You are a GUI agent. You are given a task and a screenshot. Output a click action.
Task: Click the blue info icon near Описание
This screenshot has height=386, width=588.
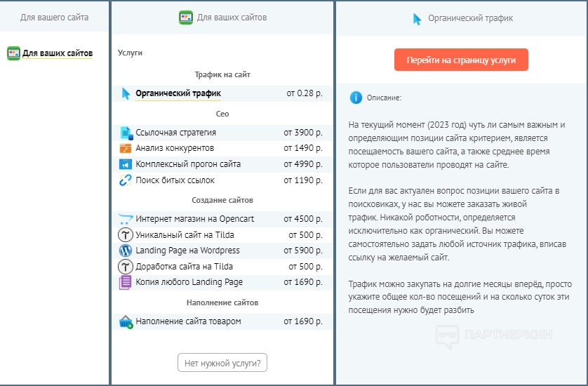click(x=356, y=98)
